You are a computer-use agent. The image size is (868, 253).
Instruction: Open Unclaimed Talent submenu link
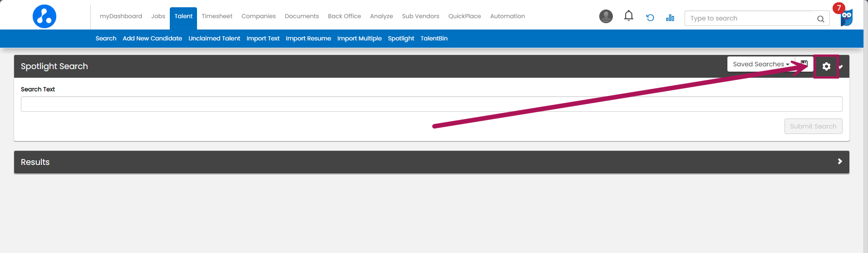tap(214, 39)
